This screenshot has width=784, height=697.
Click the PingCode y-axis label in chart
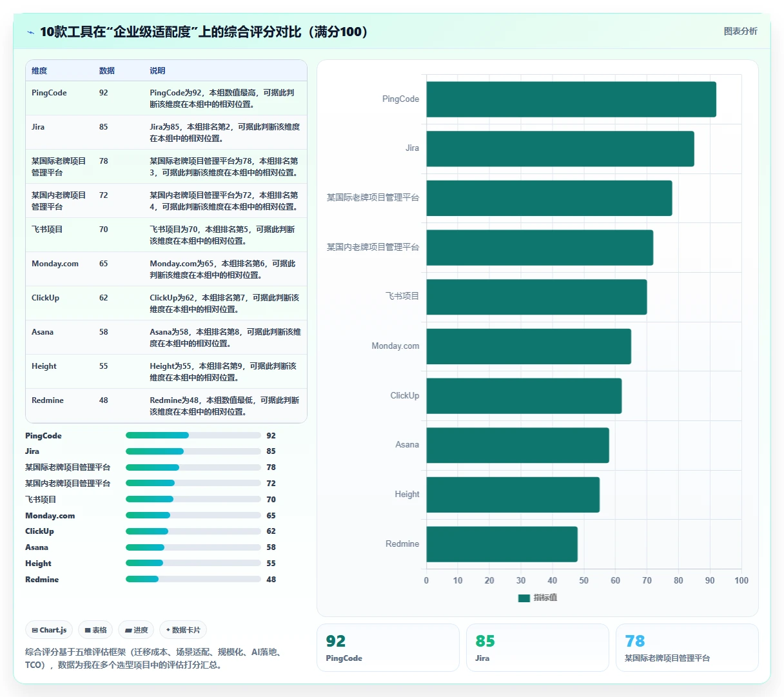click(x=400, y=99)
